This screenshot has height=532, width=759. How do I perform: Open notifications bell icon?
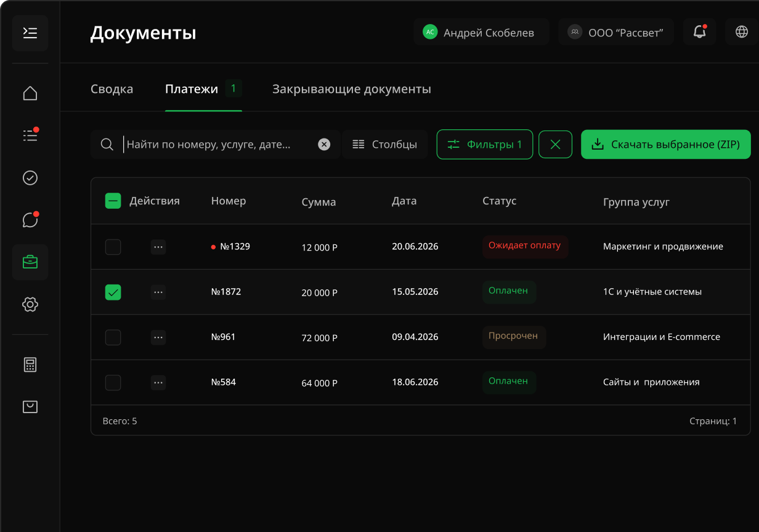click(699, 32)
